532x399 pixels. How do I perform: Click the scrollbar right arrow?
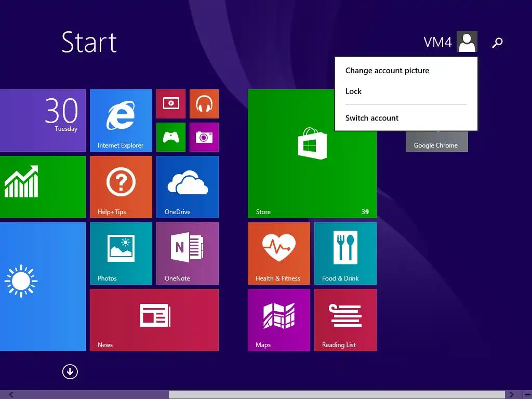pyautogui.click(x=511, y=395)
